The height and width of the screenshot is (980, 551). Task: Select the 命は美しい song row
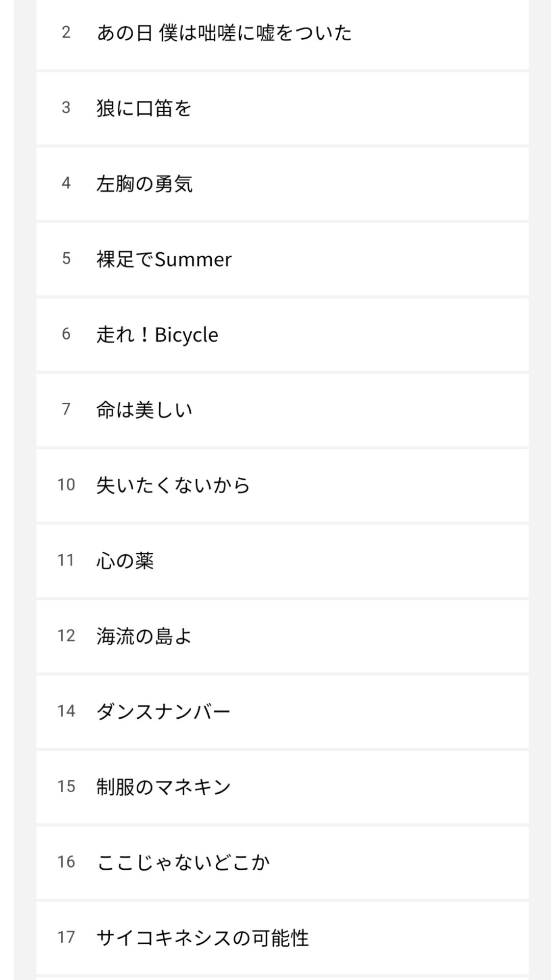tap(144, 410)
